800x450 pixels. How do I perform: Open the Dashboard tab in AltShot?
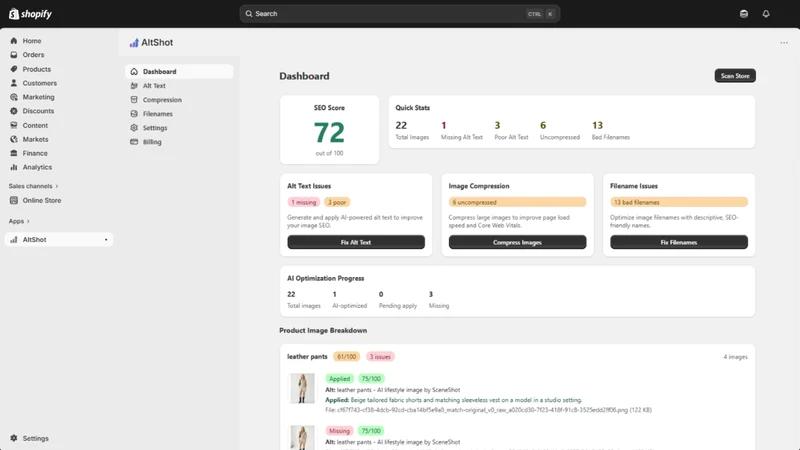pyautogui.click(x=179, y=71)
